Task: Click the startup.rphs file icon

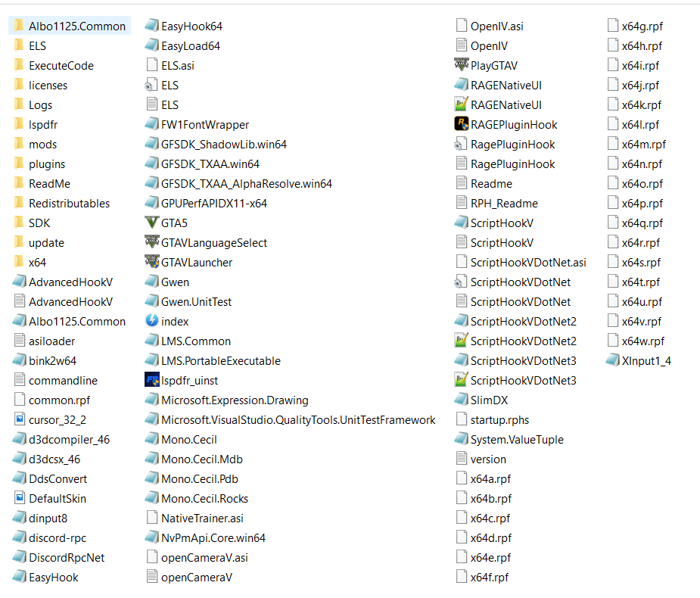Action: pyautogui.click(x=462, y=419)
